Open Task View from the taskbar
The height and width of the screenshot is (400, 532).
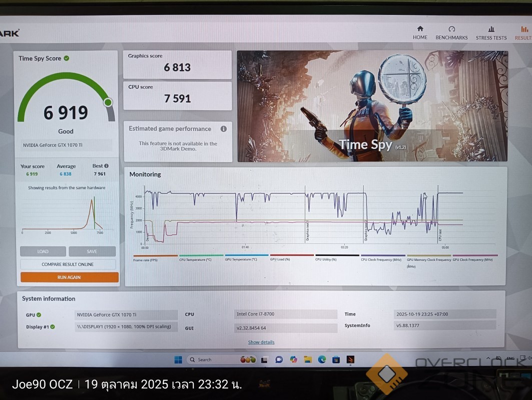point(264,359)
